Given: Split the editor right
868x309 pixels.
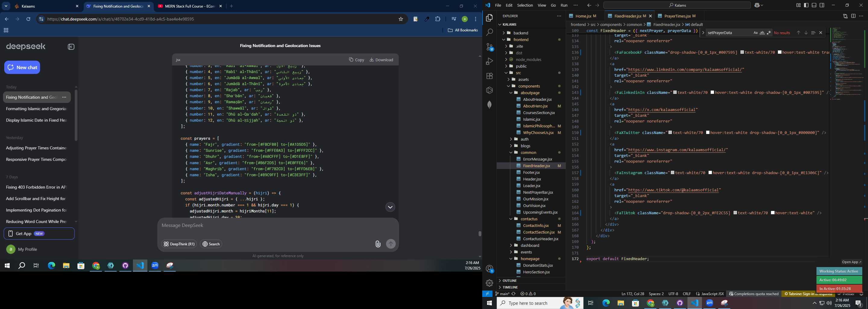Looking at the screenshot, I should (853, 16).
